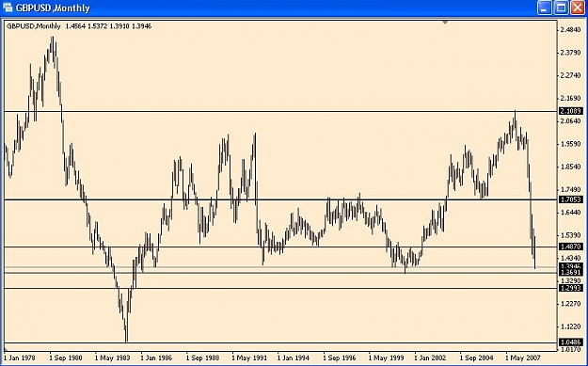Select the 1.3691 horizontal line price label
The image size is (588, 366).
coord(570,273)
